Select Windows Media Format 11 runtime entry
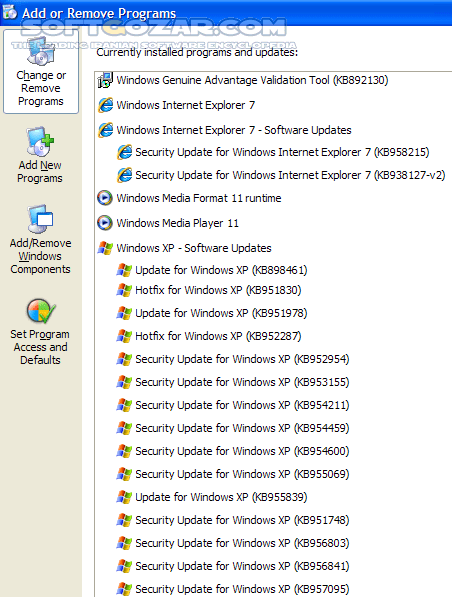Screen dimensions: 452x597 pyautogui.click(x=199, y=198)
